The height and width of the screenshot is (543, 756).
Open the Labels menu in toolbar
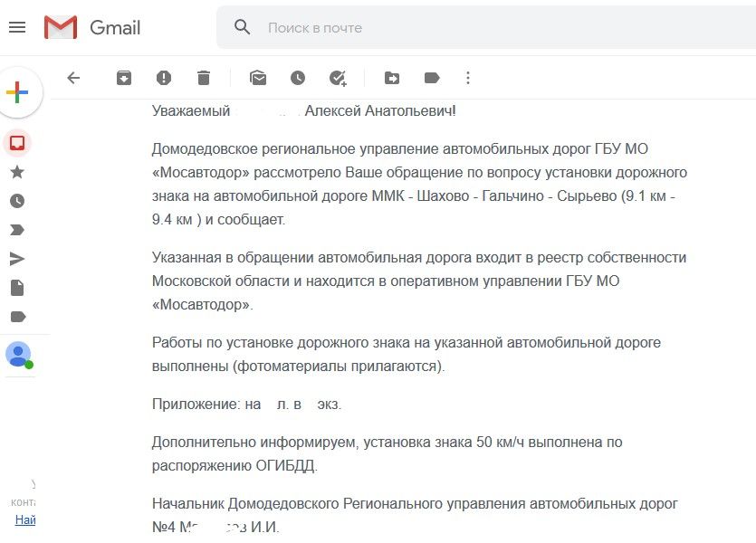tap(432, 78)
